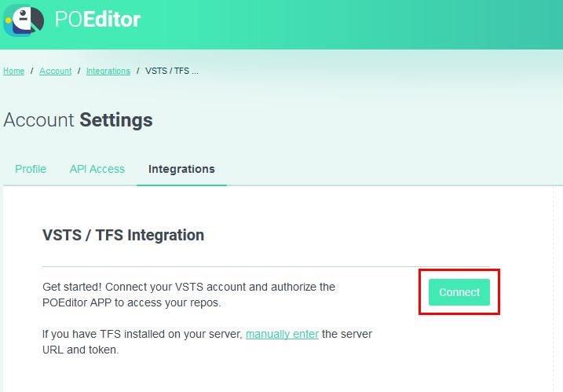Screen dimensions: 563x392
Task: Click the green Connect button
Action: click(459, 292)
